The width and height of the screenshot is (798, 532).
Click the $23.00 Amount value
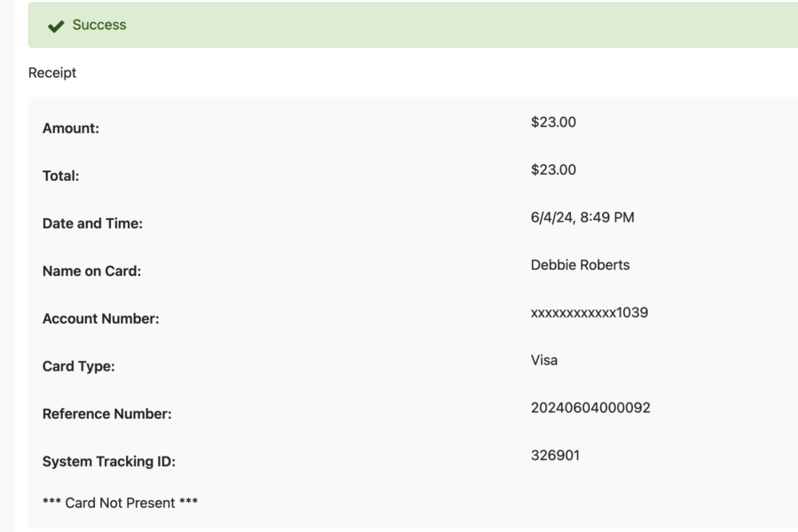[553, 122]
